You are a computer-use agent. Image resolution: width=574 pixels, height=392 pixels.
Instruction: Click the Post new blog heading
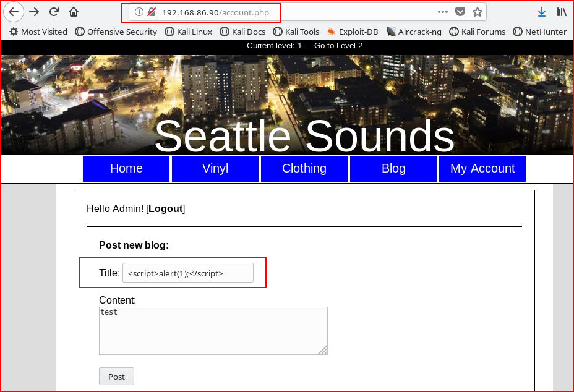click(x=134, y=245)
